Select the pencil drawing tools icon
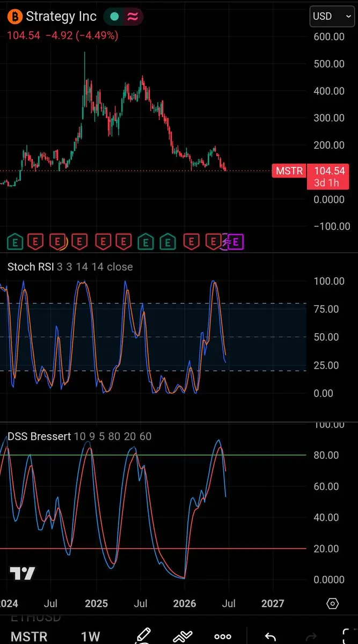Screen dimensions: 358x644 142,636
